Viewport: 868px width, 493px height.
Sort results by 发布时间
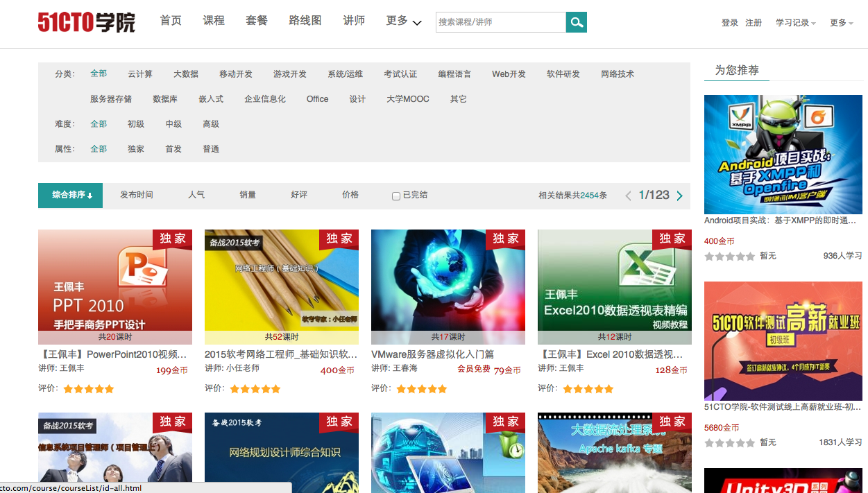(137, 195)
